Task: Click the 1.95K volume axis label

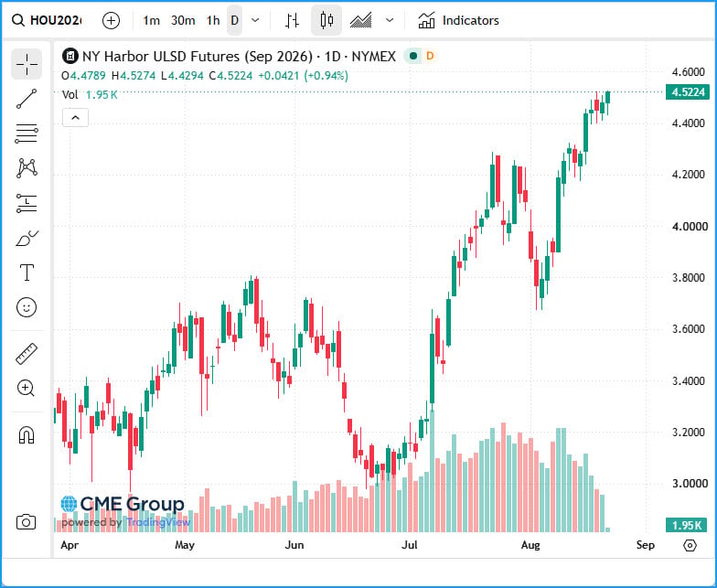Action: (x=686, y=525)
